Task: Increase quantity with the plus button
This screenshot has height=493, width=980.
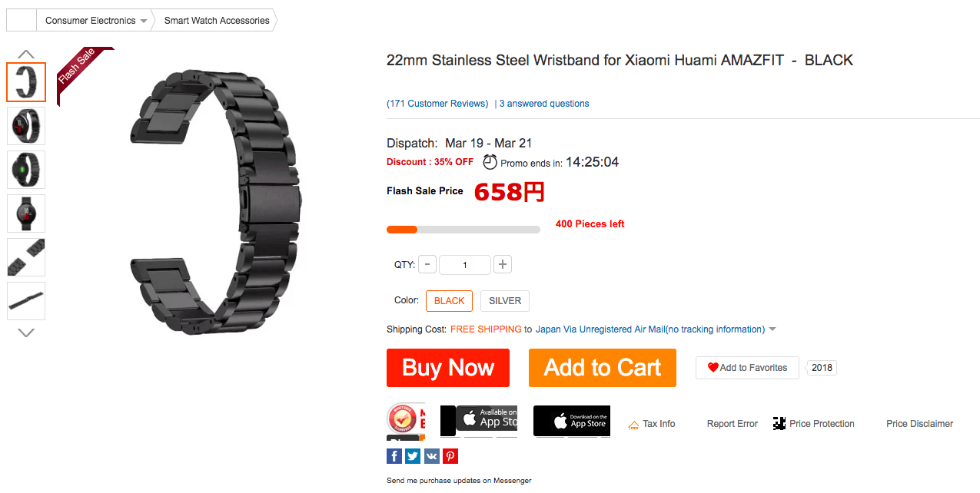Action: point(503,264)
